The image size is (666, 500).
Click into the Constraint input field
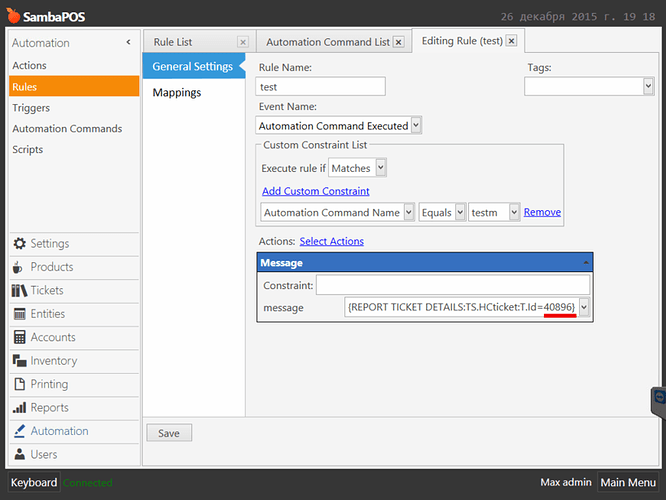(453, 285)
